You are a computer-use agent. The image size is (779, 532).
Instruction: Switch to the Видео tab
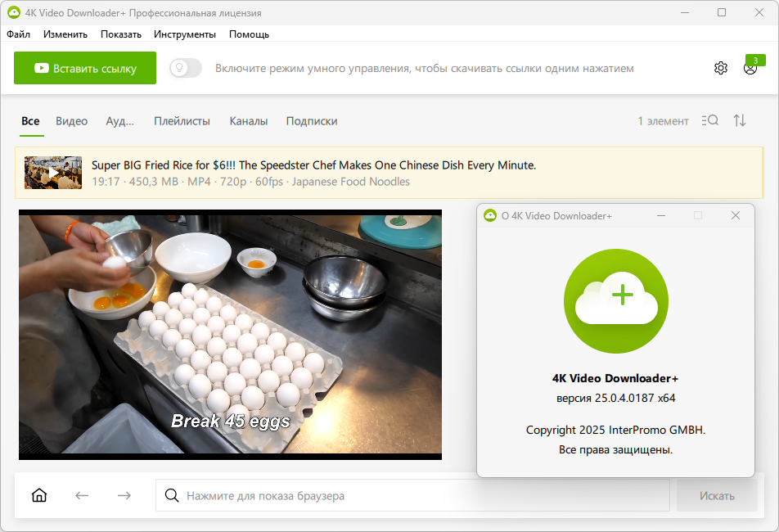pyautogui.click(x=71, y=121)
